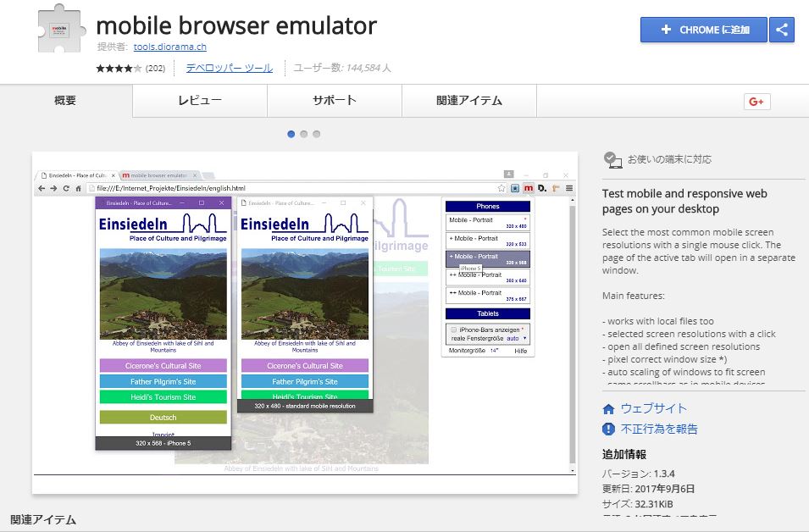Viewport: 809px width, 532px height.
Task: Click the share icon button
Action: pos(782,30)
